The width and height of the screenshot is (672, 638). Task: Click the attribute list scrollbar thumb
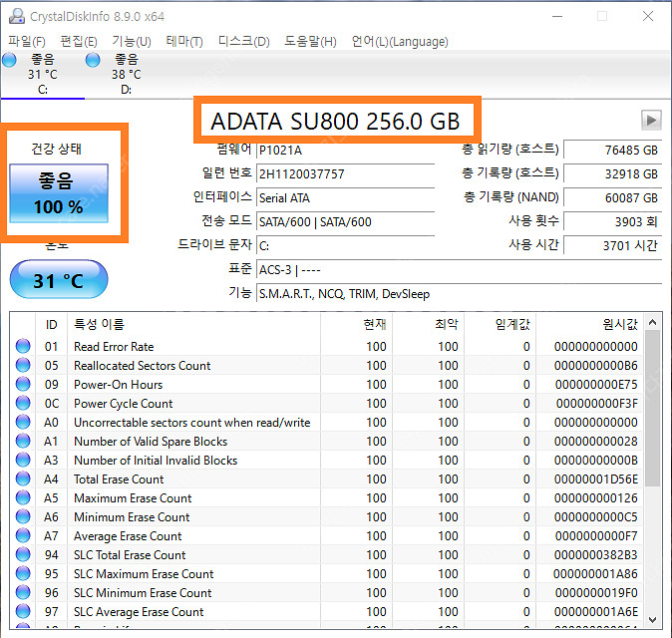652,409
